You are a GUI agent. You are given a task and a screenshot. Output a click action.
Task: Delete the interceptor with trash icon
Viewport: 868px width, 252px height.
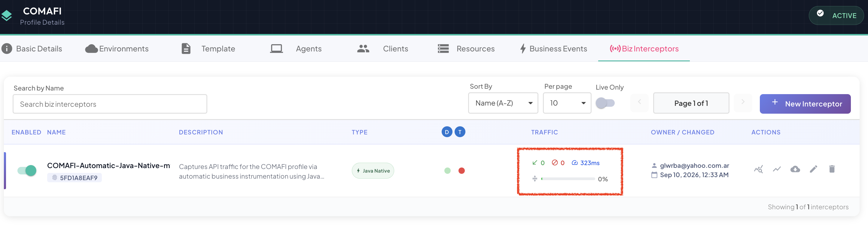coord(832,169)
